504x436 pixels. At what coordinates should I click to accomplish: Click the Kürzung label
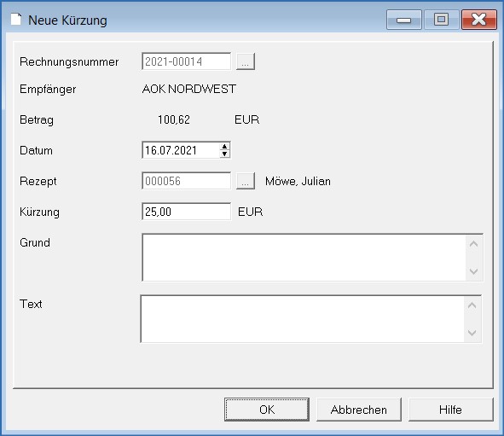coord(39,212)
